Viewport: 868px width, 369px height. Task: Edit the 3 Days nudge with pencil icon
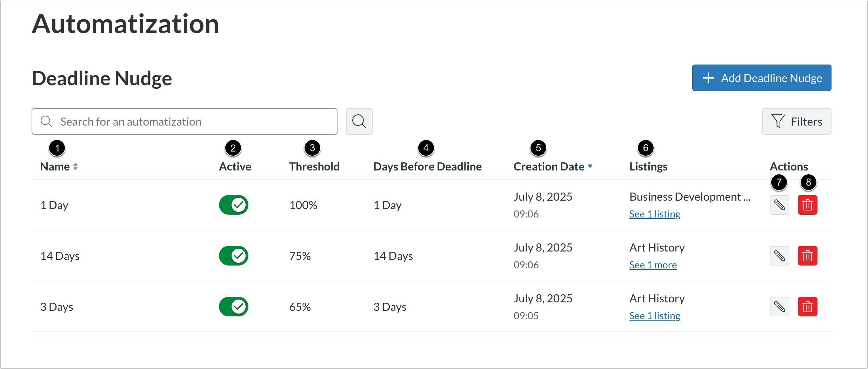click(779, 307)
